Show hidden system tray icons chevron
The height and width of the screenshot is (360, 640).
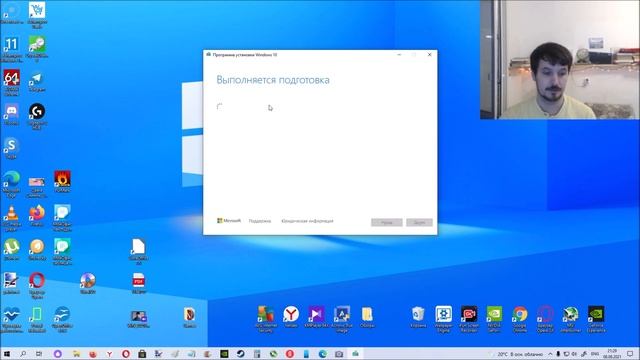550,354
